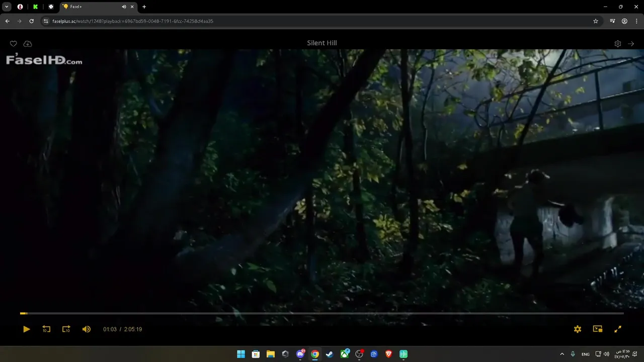Click the microphone tray icon
This screenshot has width=644, height=362.
pos(573,354)
